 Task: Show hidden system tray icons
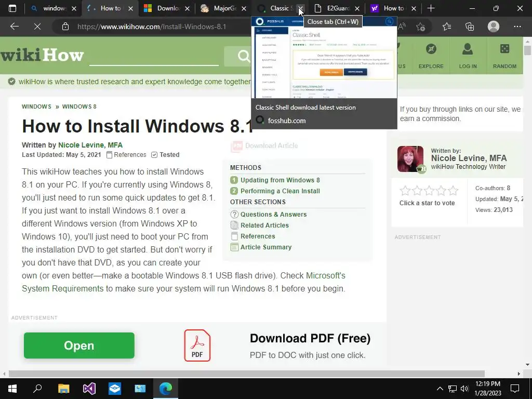(440, 389)
